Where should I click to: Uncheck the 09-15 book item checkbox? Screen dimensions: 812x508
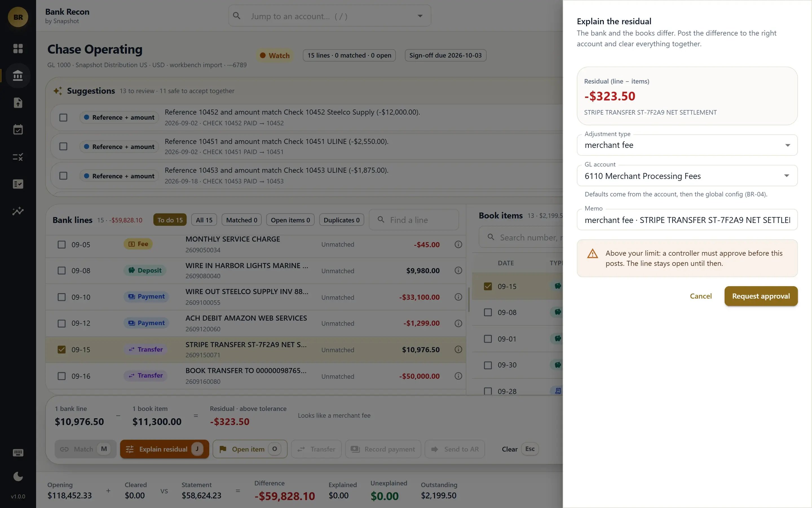pyautogui.click(x=488, y=286)
